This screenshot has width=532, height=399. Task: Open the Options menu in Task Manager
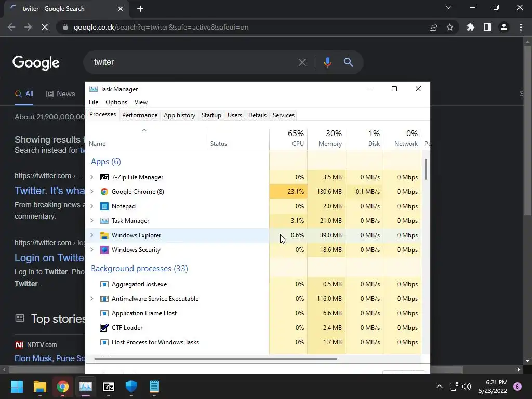click(x=116, y=102)
